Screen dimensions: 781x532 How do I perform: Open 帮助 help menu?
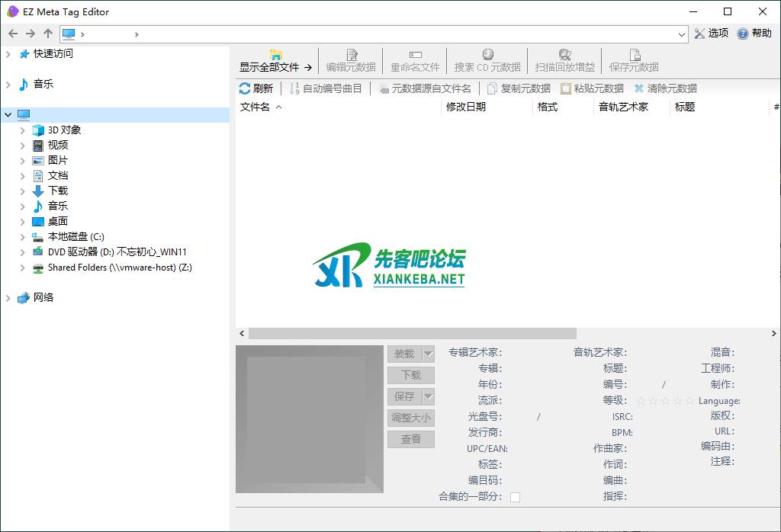742,34
